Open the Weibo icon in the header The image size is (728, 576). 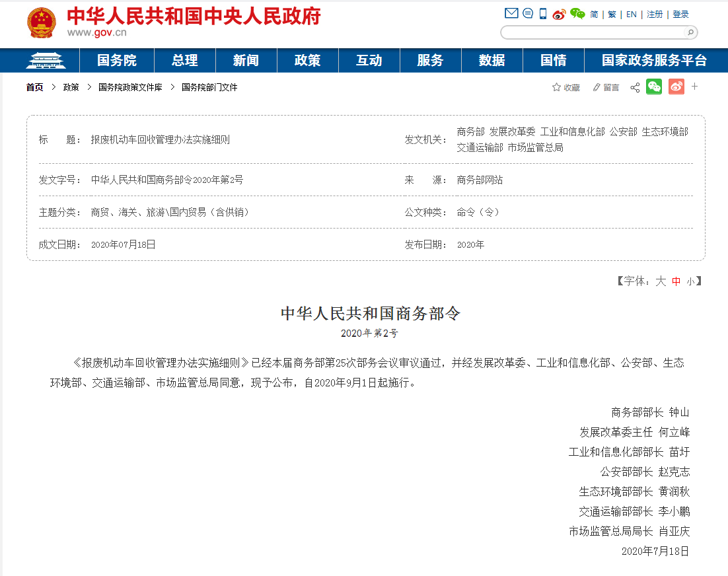(x=559, y=15)
